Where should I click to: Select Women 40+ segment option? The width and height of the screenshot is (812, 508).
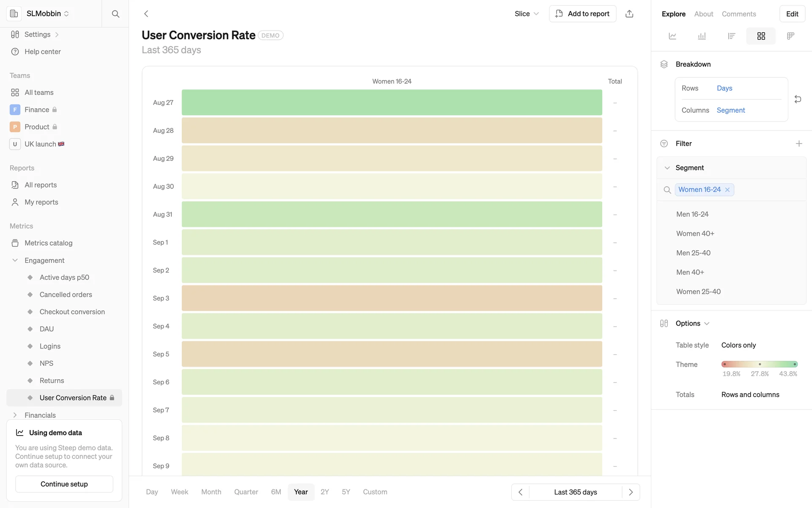point(695,234)
